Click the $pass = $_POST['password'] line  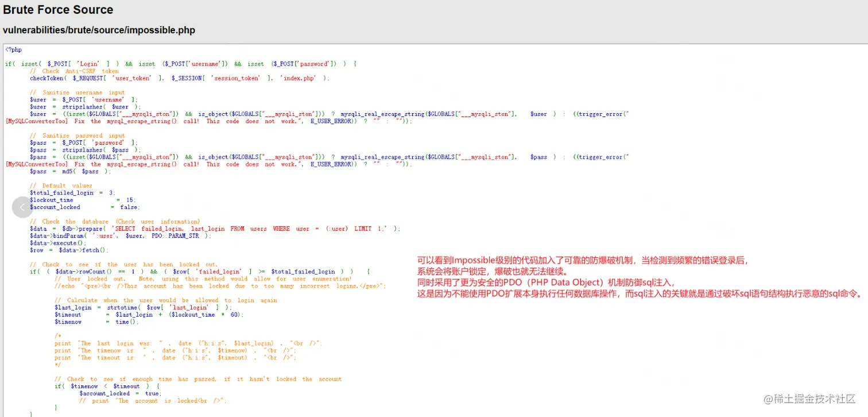(84, 142)
